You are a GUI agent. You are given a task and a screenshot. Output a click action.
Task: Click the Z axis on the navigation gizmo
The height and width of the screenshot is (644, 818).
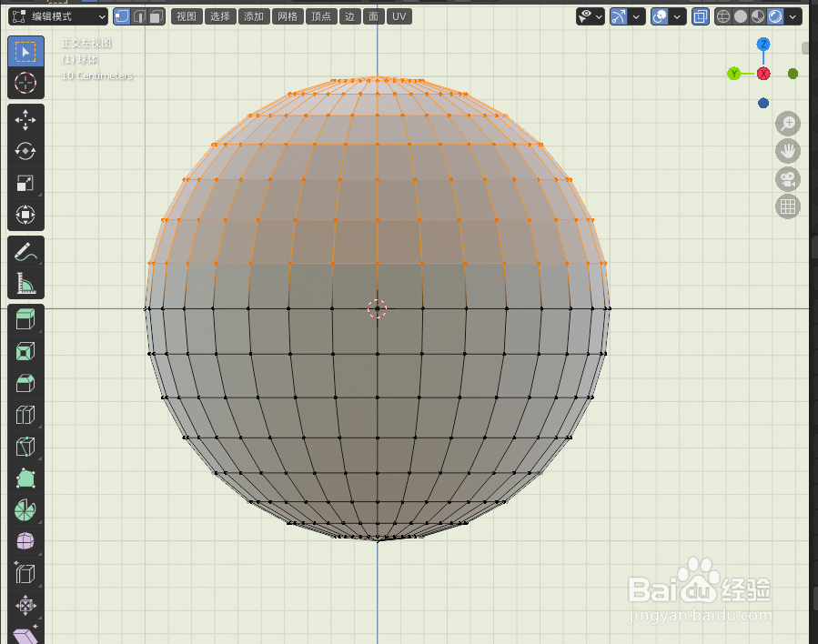click(762, 44)
